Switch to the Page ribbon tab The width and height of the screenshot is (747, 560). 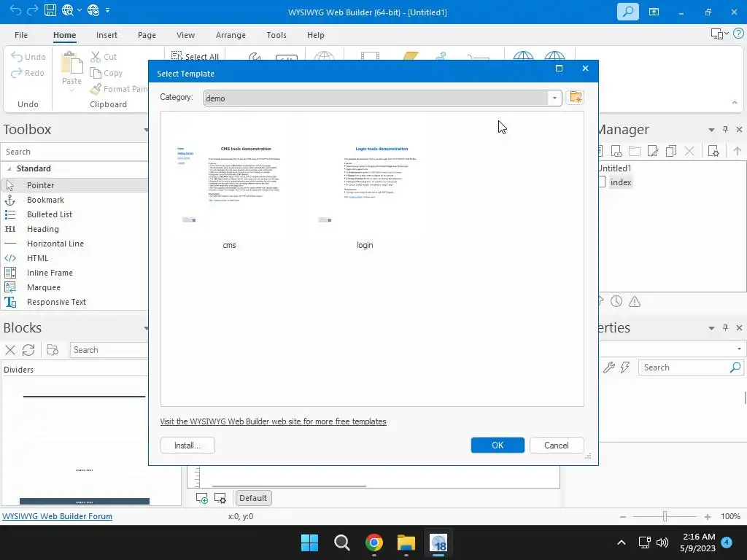pos(147,35)
